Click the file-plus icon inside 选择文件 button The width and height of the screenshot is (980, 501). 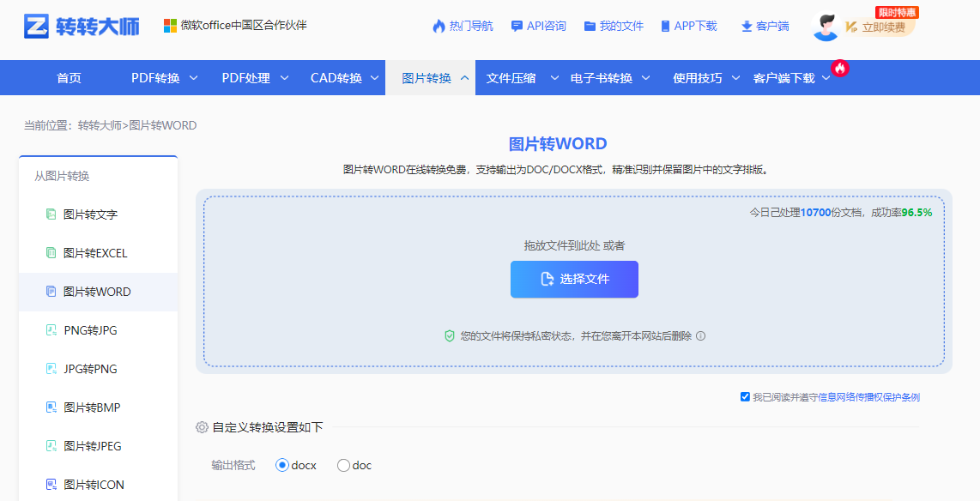[x=547, y=279]
